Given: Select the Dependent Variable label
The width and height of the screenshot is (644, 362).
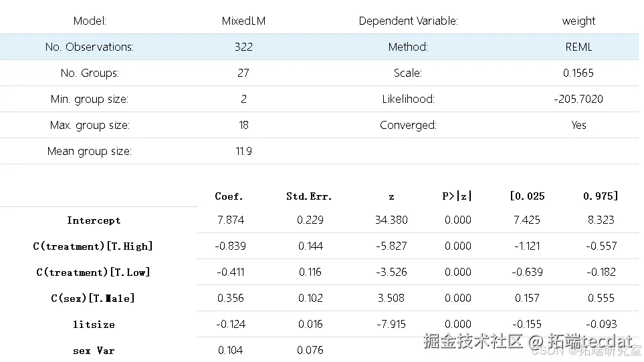Looking at the screenshot, I should (408, 21).
